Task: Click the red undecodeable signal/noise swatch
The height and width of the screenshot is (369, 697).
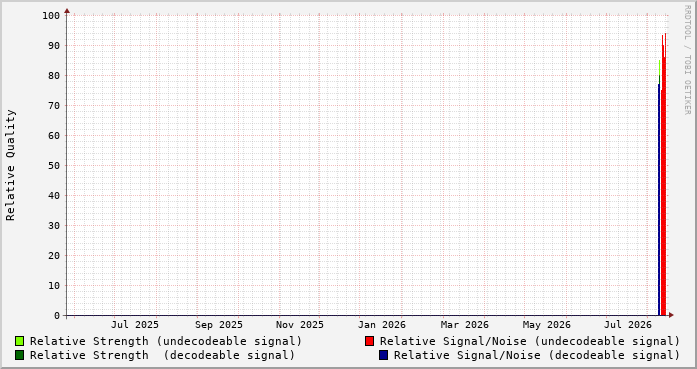Action: point(369,341)
